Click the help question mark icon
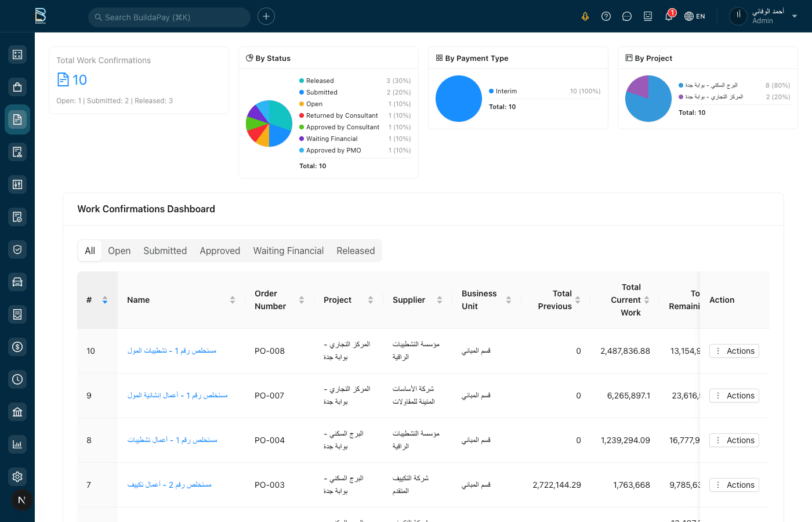Viewport: 812px width, 522px height. 606,16
